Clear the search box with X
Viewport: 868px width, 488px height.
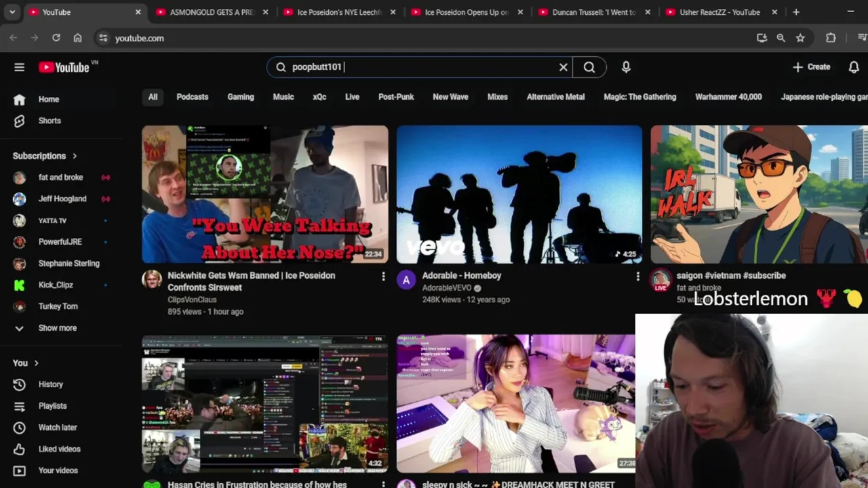[563, 67]
